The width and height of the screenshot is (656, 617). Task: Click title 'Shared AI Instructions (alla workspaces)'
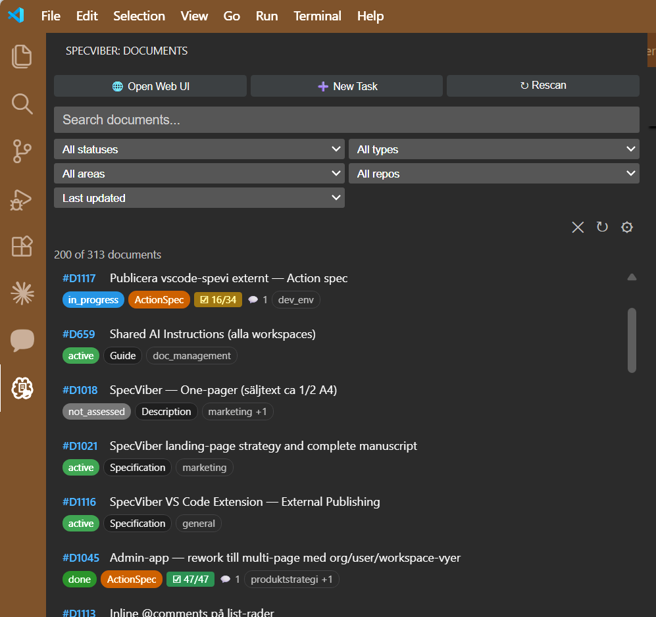pos(213,334)
